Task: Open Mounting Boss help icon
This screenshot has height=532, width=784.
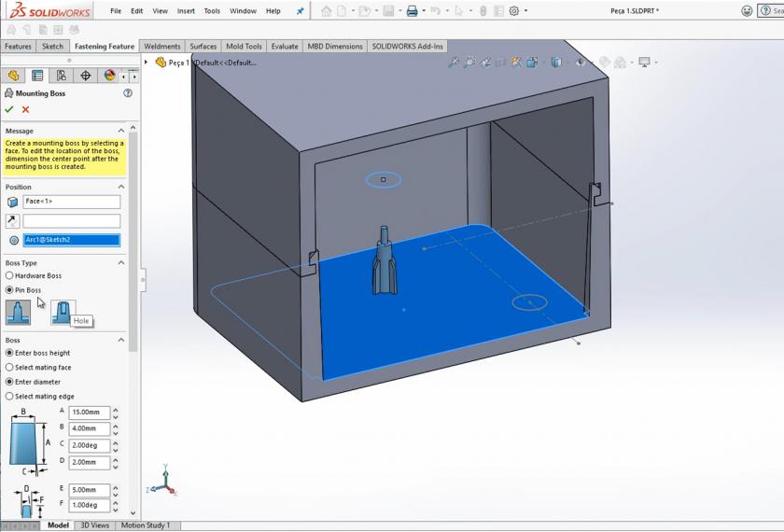Action: coord(128,93)
